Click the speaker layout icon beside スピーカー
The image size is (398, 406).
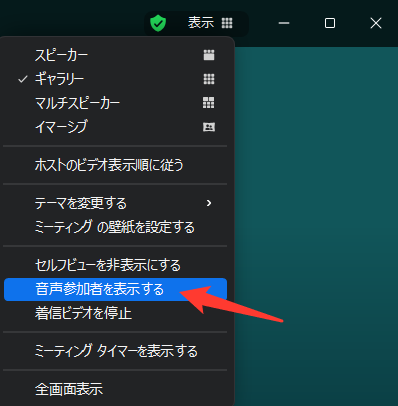pyautogui.click(x=209, y=55)
